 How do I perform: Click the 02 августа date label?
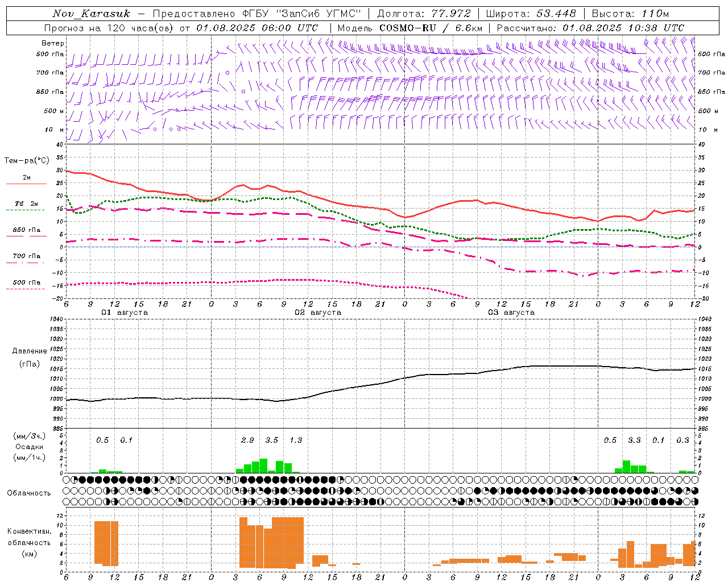coord(318,313)
